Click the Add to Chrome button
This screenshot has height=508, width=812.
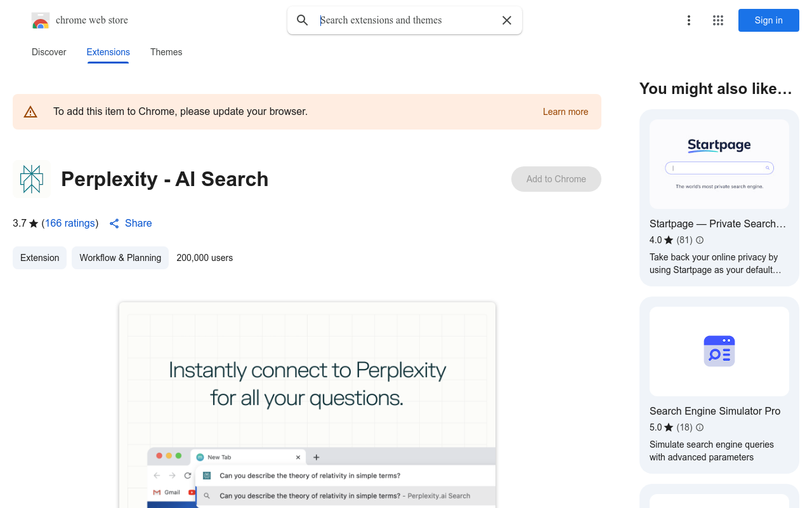click(x=556, y=179)
